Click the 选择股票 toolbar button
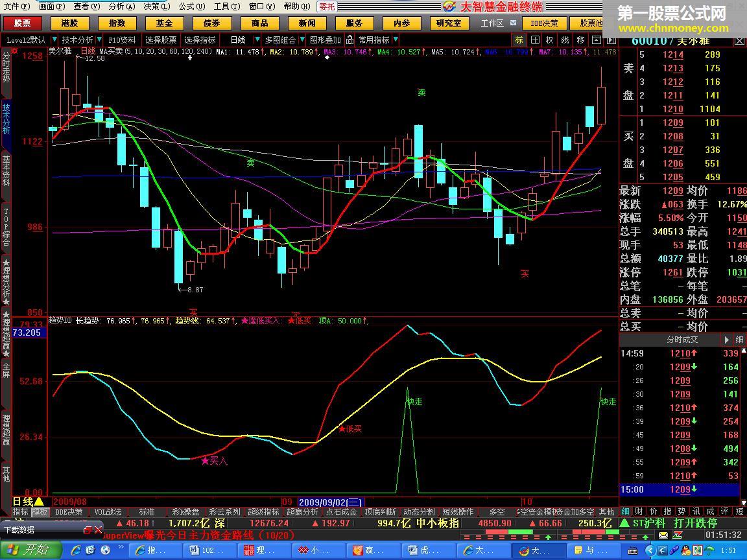Viewport: 747px width, 560px height. coord(161,40)
